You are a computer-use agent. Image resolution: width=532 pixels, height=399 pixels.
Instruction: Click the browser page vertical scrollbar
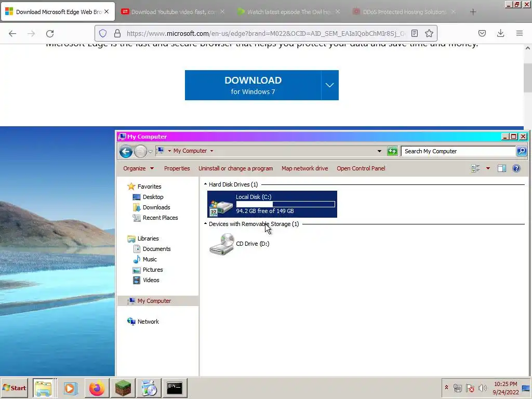(528, 78)
